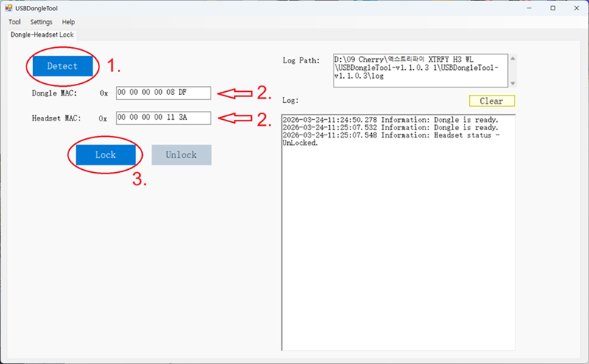Select the log entry timestamped 11:24:50.278
This screenshot has width=589, height=364.
[390, 119]
